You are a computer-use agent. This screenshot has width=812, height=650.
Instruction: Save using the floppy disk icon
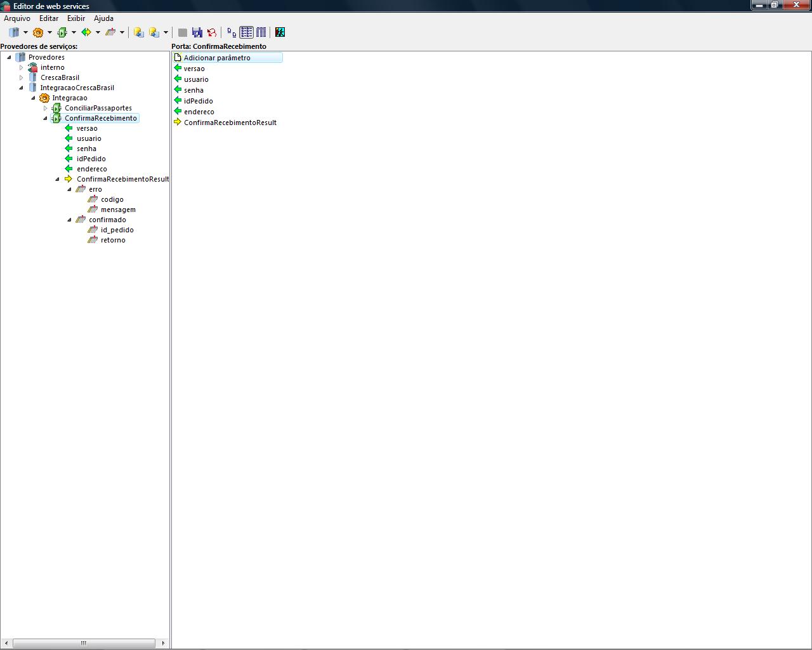(197, 32)
